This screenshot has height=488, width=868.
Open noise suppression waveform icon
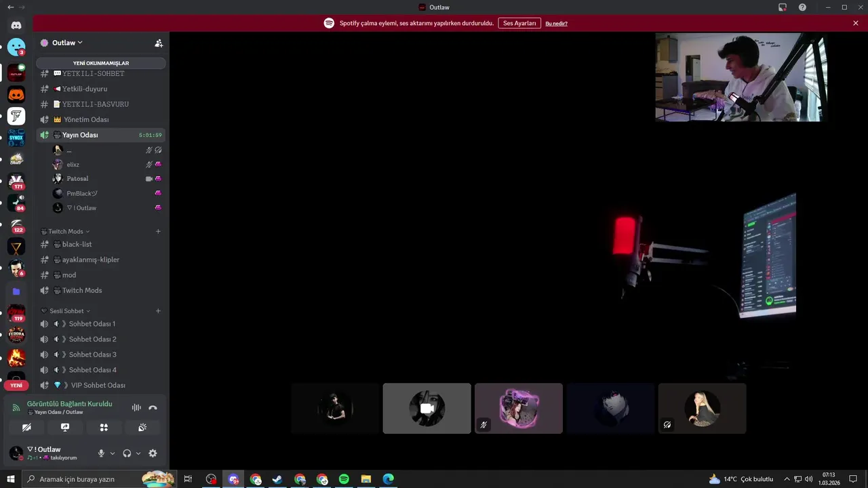pos(136,407)
